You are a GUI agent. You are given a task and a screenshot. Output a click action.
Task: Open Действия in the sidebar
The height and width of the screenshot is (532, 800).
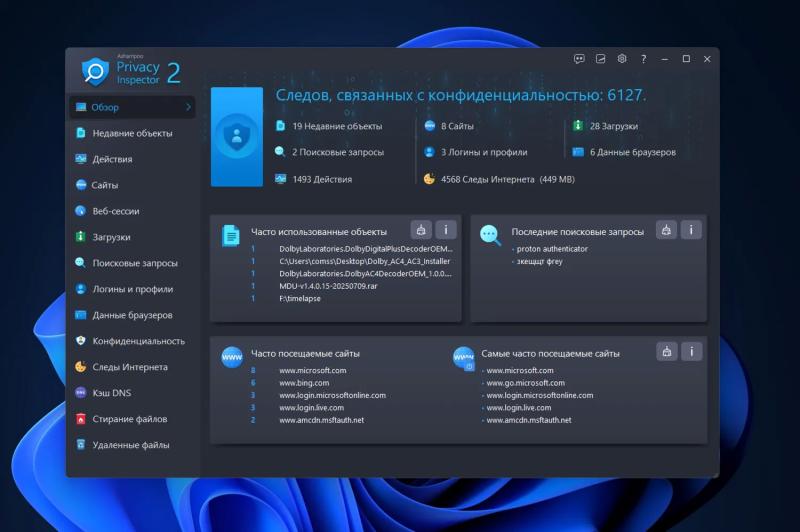coord(133,159)
